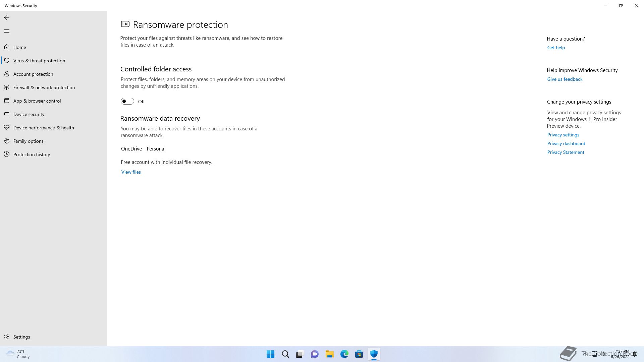Click the Device performance heart icon
644x362 pixels.
(7, 128)
